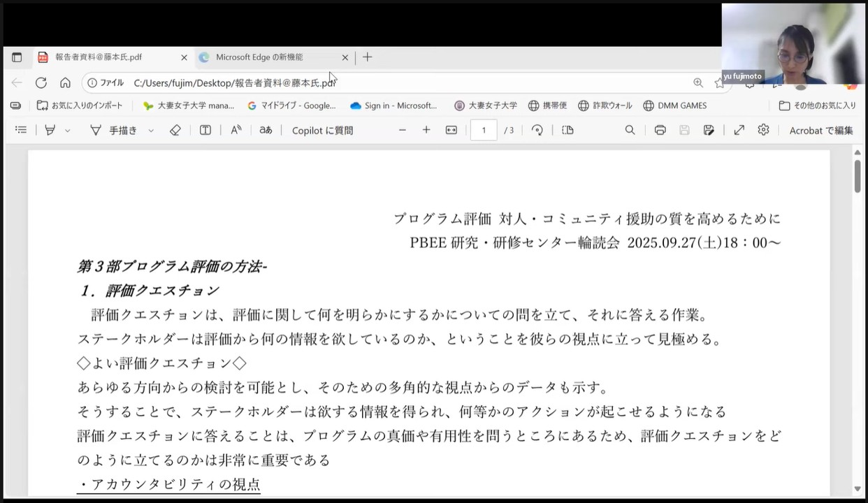The image size is (868, 503).
Task: Open the PDF table of contents icon
Action: 21,130
